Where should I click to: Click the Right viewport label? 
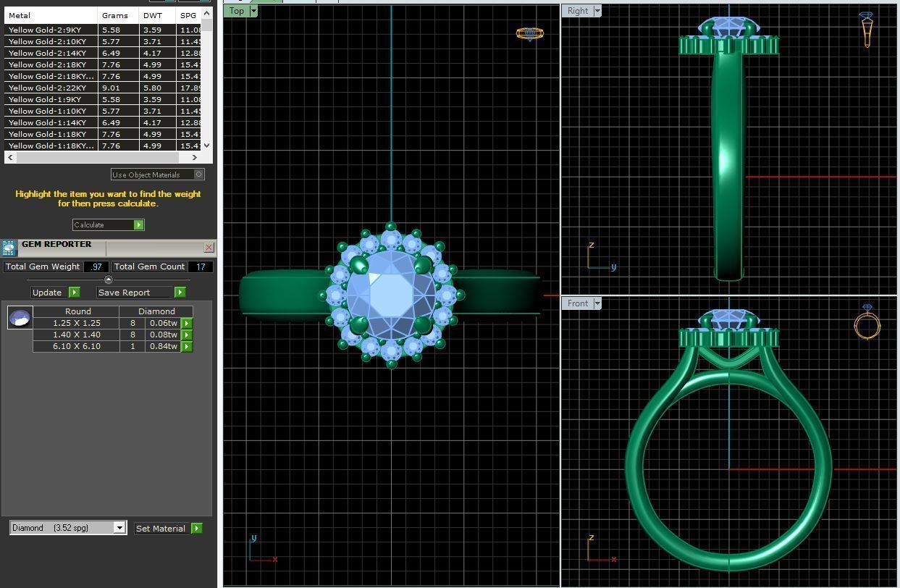[578, 11]
